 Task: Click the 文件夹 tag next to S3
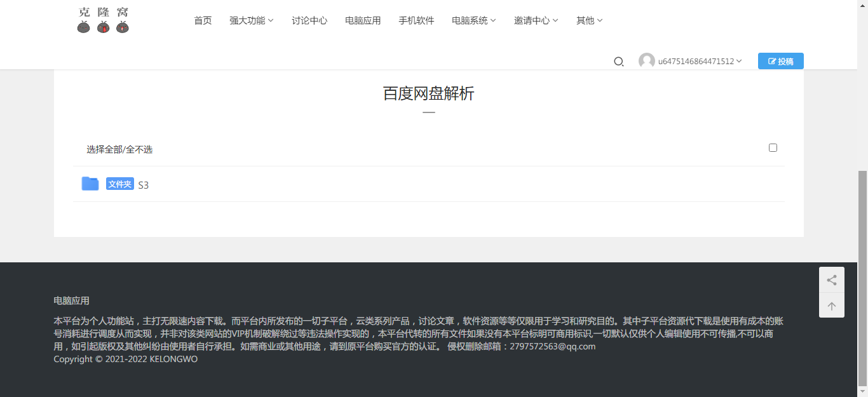(x=120, y=184)
